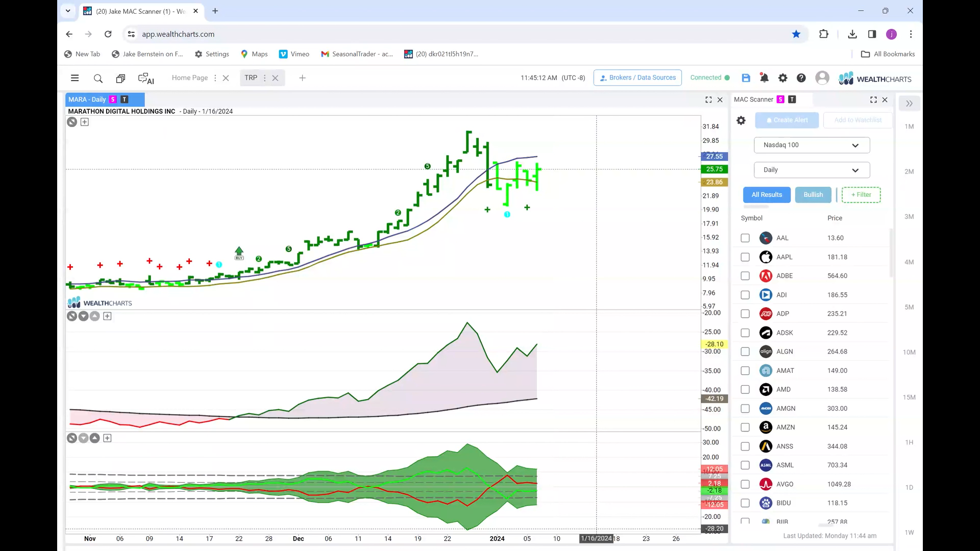
Task: Show All Results in scanner
Action: tap(767, 195)
